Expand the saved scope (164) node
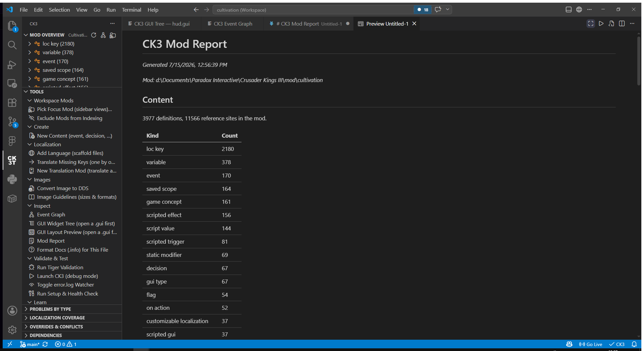The width and height of the screenshot is (644, 351). click(x=30, y=70)
